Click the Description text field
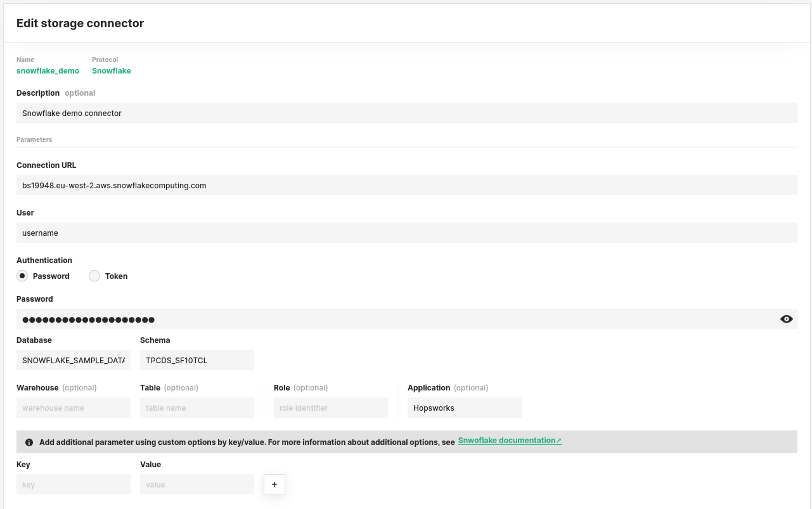This screenshot has height=509, width=812. pos(406,113)
